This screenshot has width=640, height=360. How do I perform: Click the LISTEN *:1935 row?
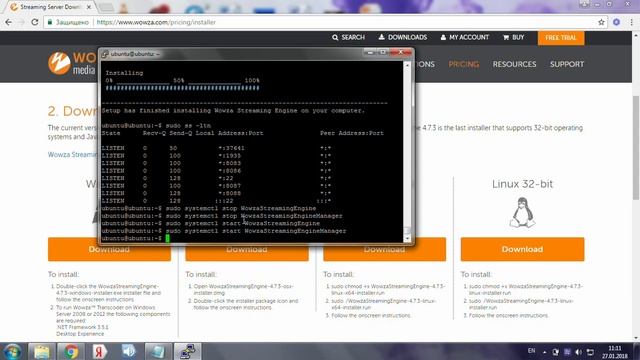(216, 156)
